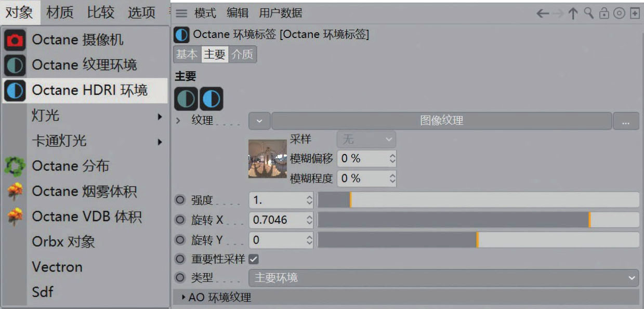Click the up arrow navigation icon

tap(573, 14)
